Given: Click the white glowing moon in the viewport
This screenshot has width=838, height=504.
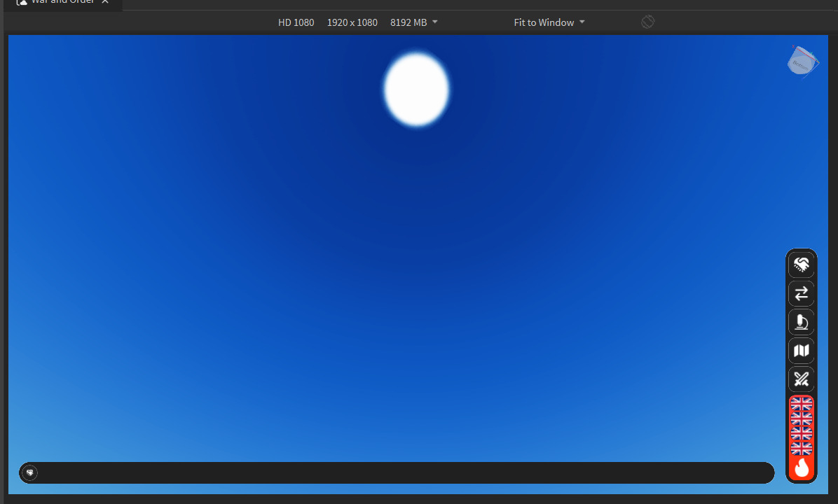Looking at the screenshot, I should (x=416, y=89).
